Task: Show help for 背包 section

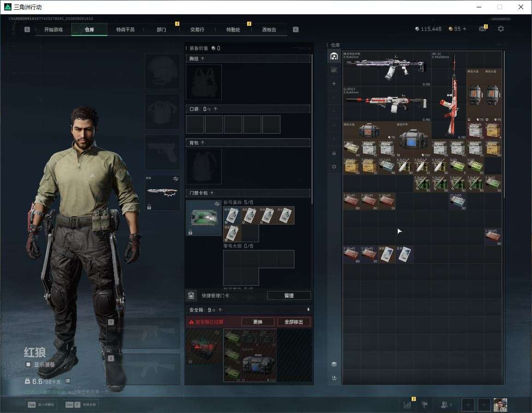Action: click(x=202, y=142)
